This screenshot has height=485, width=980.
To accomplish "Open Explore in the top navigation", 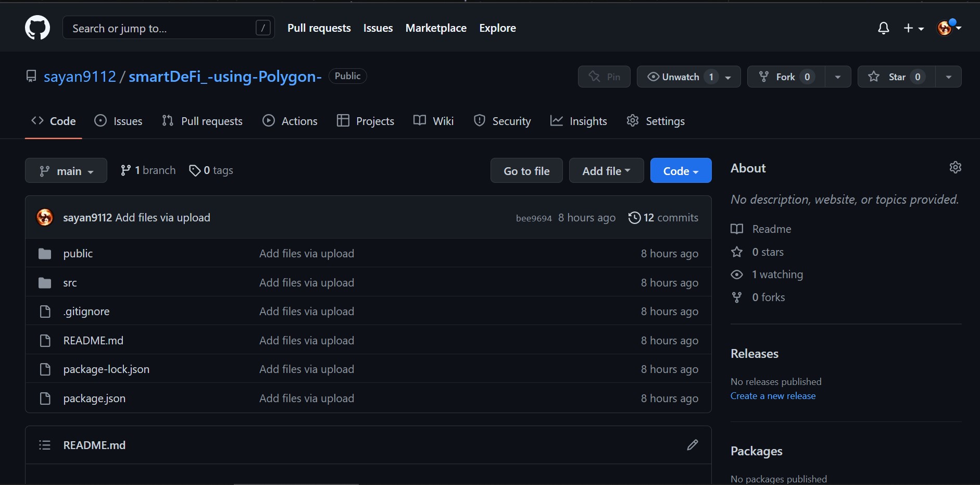I will (x=498, y=28).
